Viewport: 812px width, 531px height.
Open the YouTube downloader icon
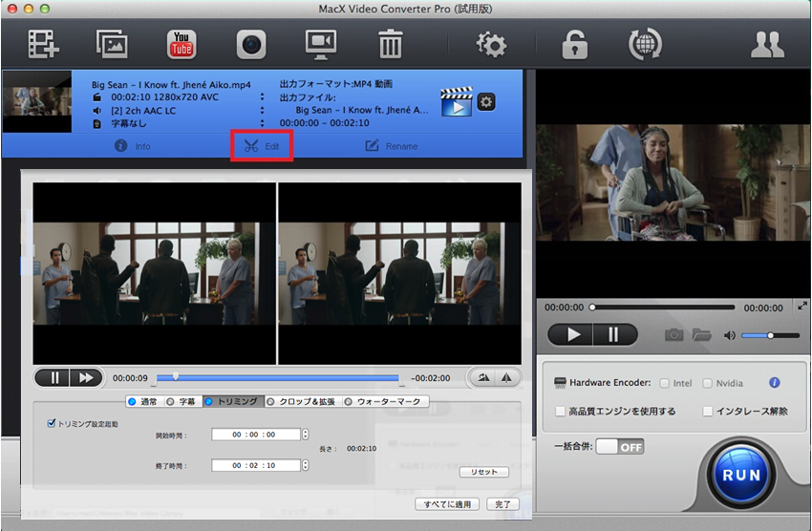[x=182, y=44]
